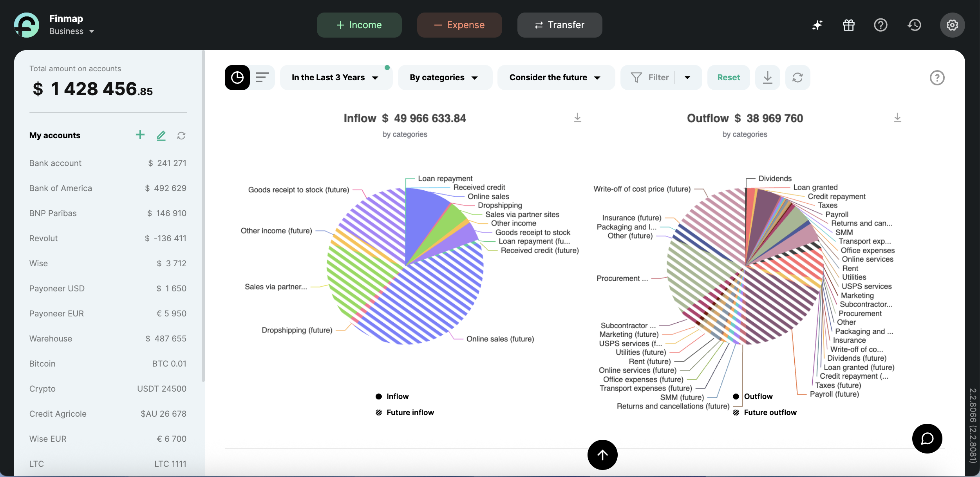
Task: Switch to bar list view
Action: [262, 78]
